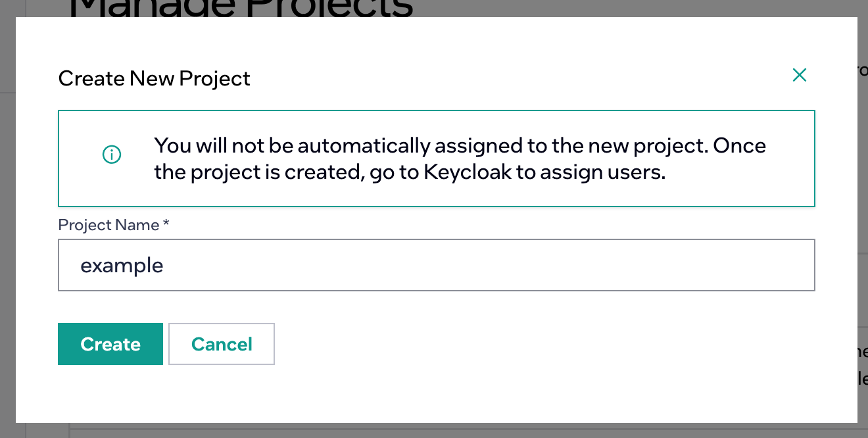Click the "Project Name *" field label
This screenshot has height=438, width=868.
pyautogui.click(x=114, y=225)
